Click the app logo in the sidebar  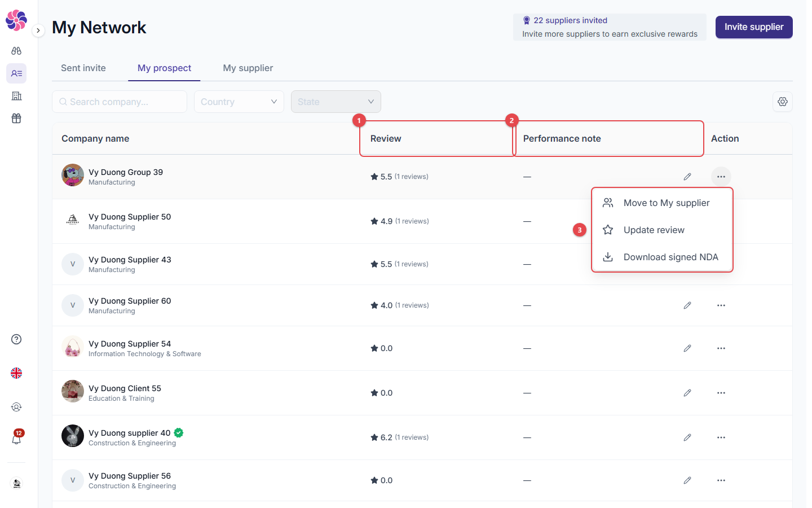tap(16, 20)
